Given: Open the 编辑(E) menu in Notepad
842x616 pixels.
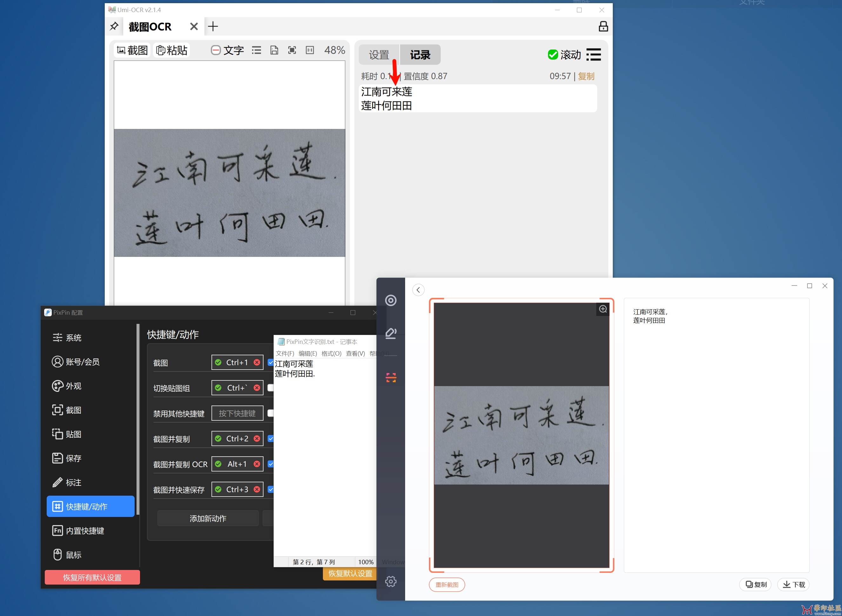Looking at the screenshot, I should [308, 353].
